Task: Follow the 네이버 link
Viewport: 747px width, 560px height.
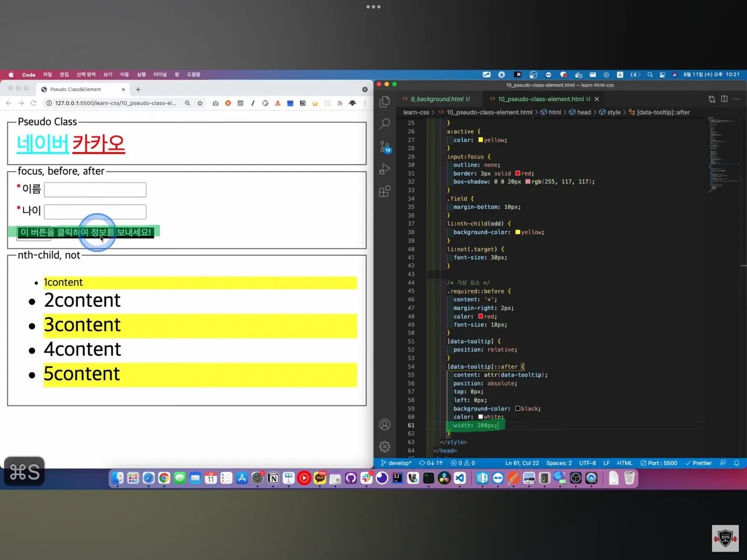Action: (x=43, y=144)
